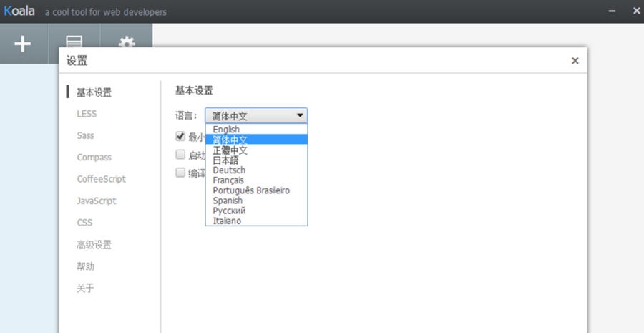Switch to LESS settings section

[x=87, y=114]
